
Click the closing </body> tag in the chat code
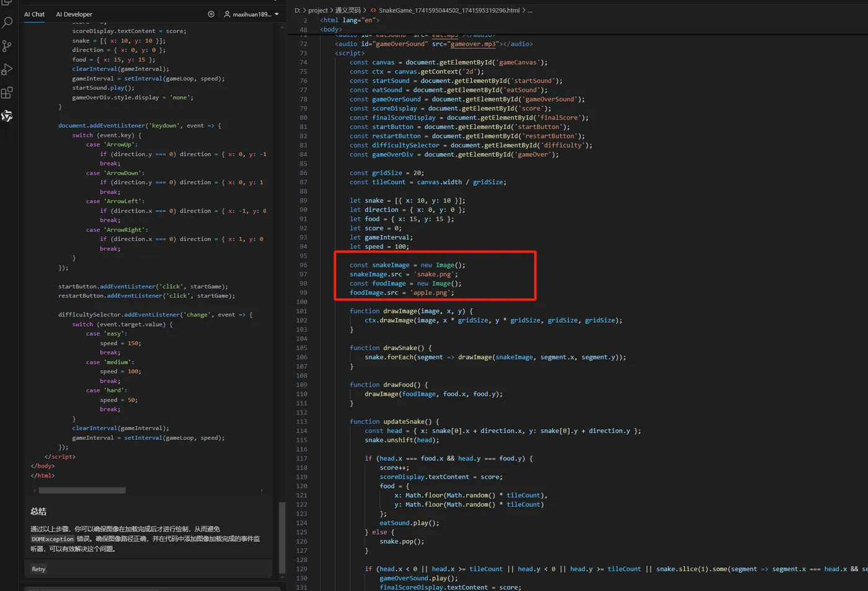[x=43, y=466]
